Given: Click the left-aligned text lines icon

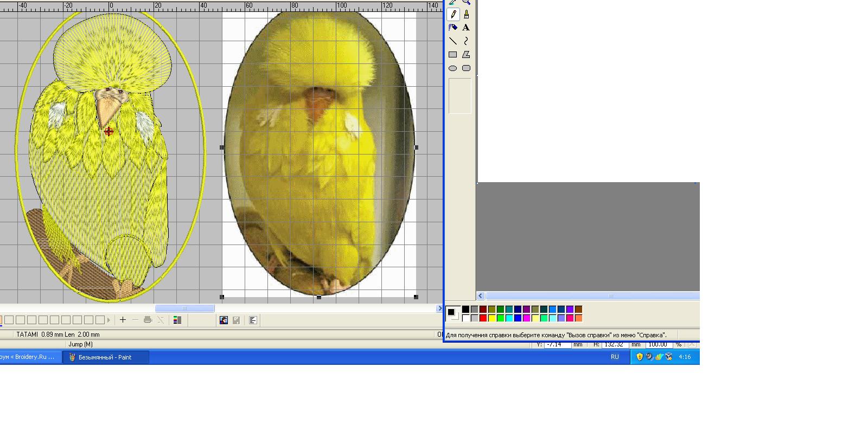Looking at the screenshot, I should tap(253, 320).
